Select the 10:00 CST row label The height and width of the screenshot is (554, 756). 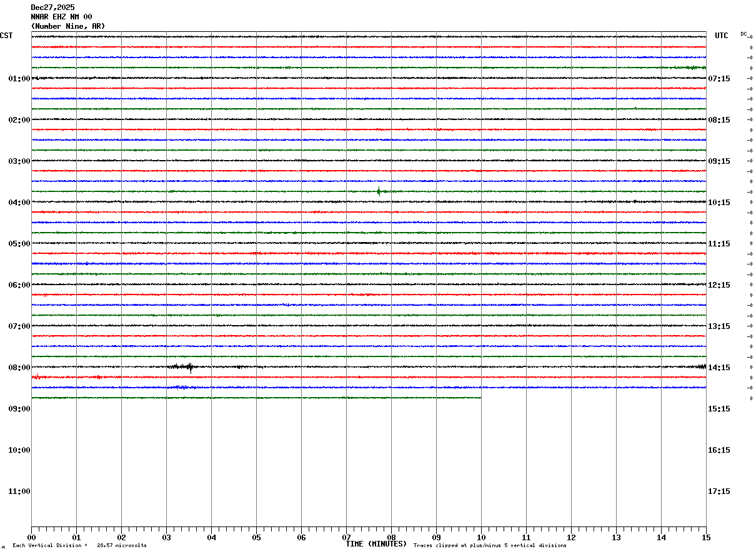click(x=19, y=450)
